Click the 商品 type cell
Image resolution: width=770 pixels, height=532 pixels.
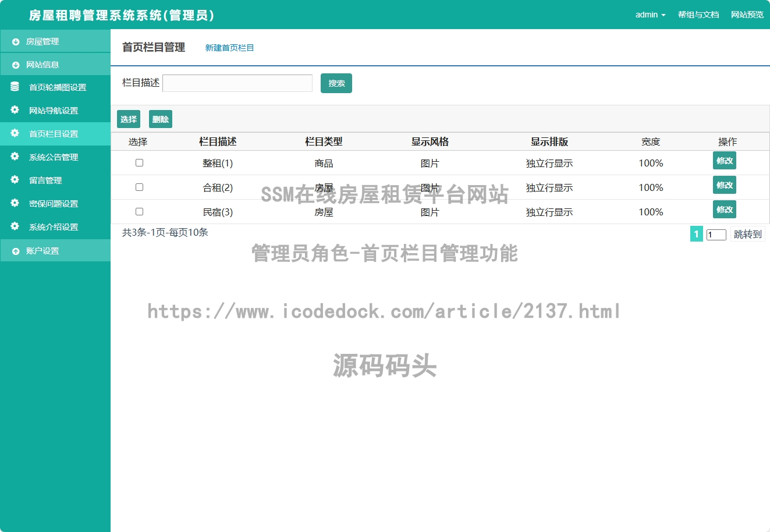point(324,164)
